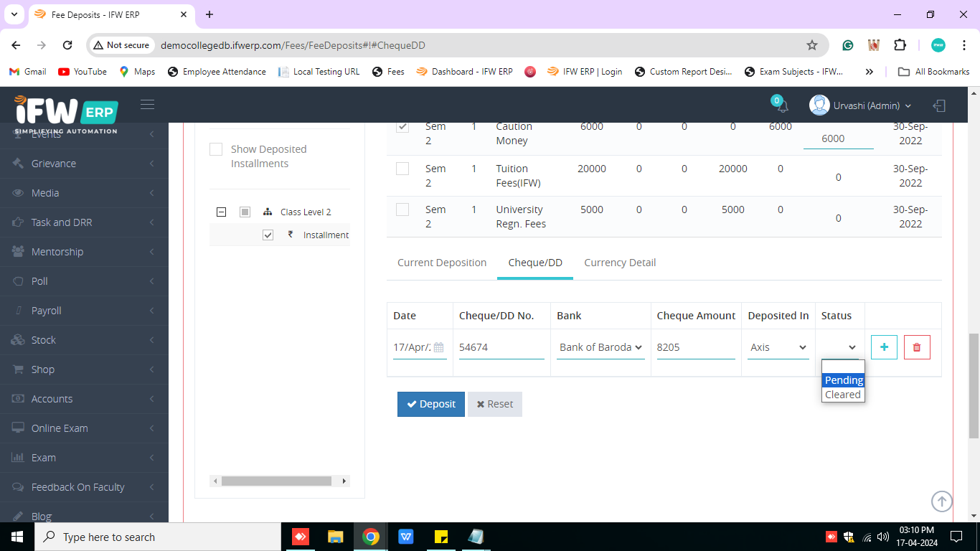Check the Tuition Fees(IFW) row checkbox

point(402,169)
